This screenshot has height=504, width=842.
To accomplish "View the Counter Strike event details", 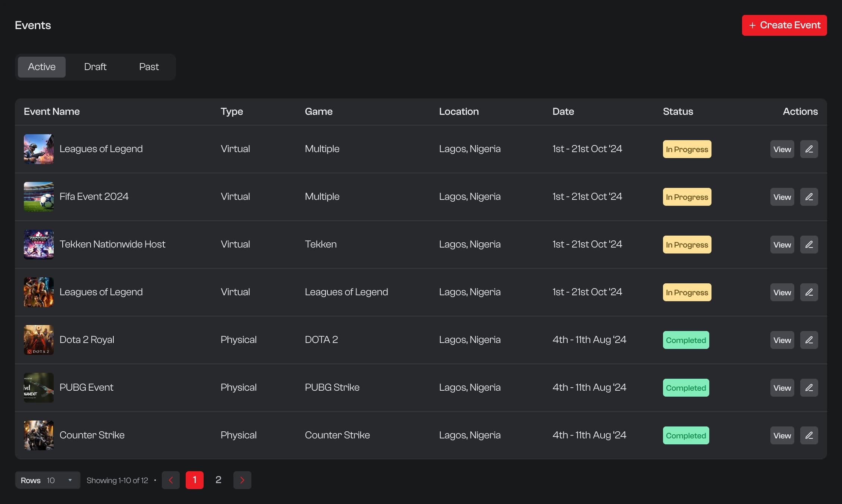I will [782, 435].
